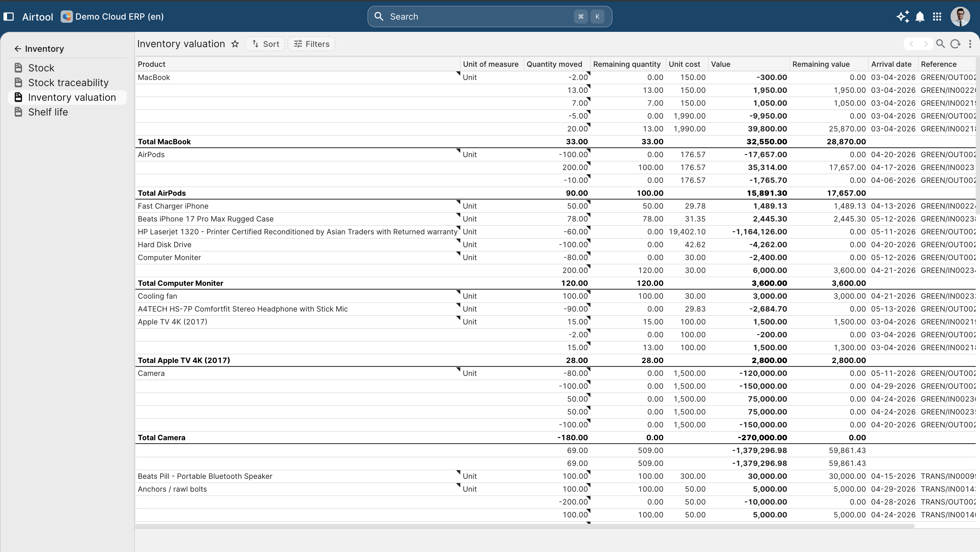Click the Shelf life document icon
The height and width of the screenshot is (552, 980).
pyautogui.click(x=18, y=112)
